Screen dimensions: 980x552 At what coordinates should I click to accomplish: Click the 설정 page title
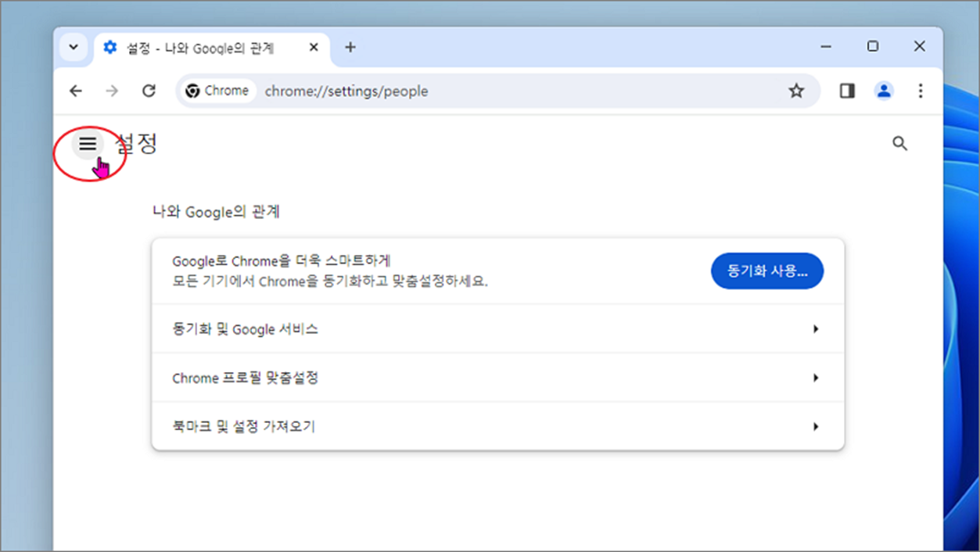click(136, 144)
